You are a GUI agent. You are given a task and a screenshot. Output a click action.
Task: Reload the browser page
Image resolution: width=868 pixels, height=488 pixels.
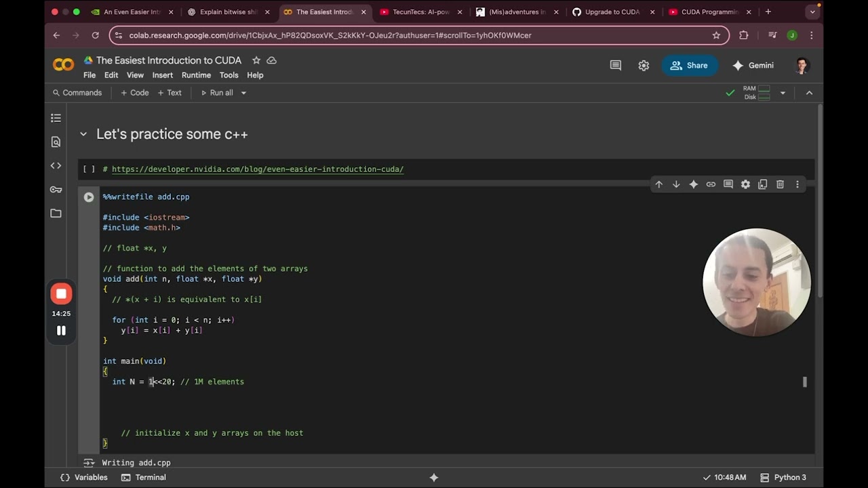point(95,35)
